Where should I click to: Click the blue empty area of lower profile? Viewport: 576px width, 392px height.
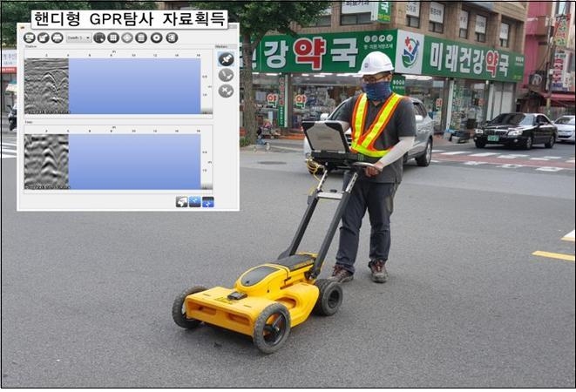135,162
